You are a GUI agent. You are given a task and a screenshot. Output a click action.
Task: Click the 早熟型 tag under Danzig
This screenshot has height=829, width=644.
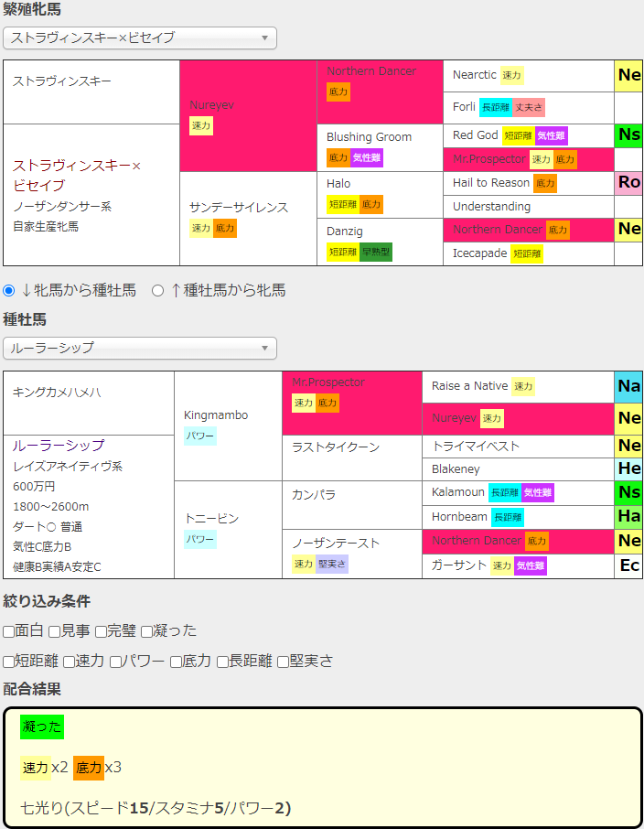tap(375, 252)
